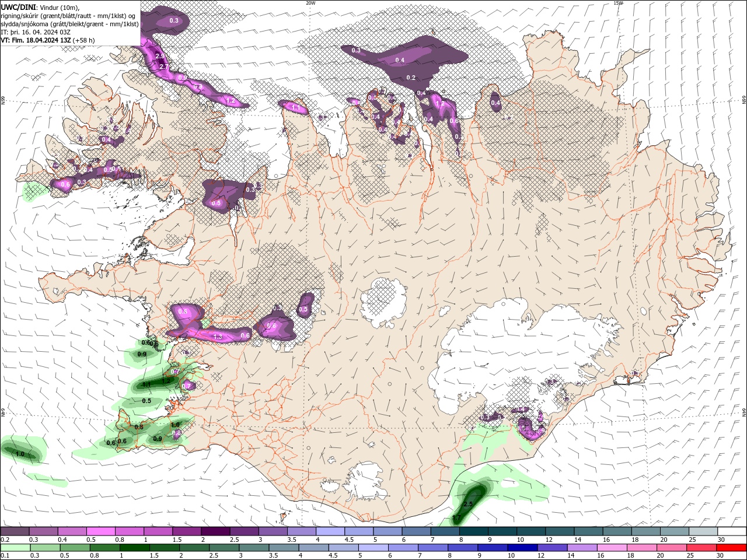The image size is (747, 560).
Task: Select the light periwinkle 4 snow scale swatch
Action: coord(330,531)
